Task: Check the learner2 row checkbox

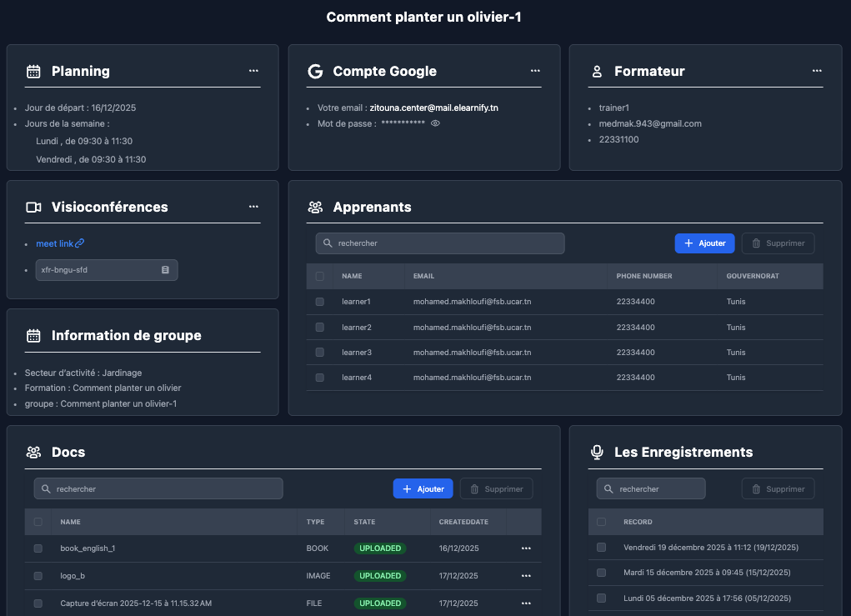Action: (320, 328)
